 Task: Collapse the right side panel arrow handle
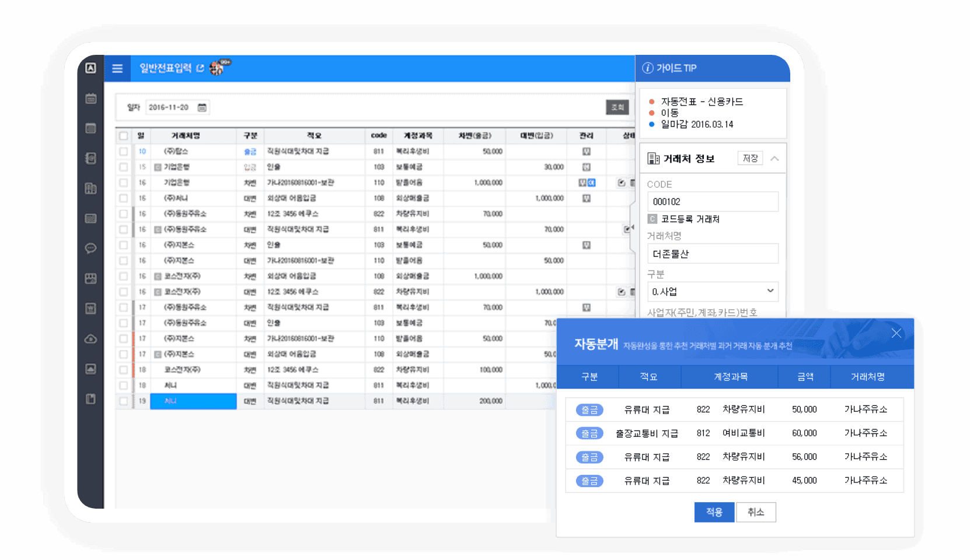[x=631, y=228]
